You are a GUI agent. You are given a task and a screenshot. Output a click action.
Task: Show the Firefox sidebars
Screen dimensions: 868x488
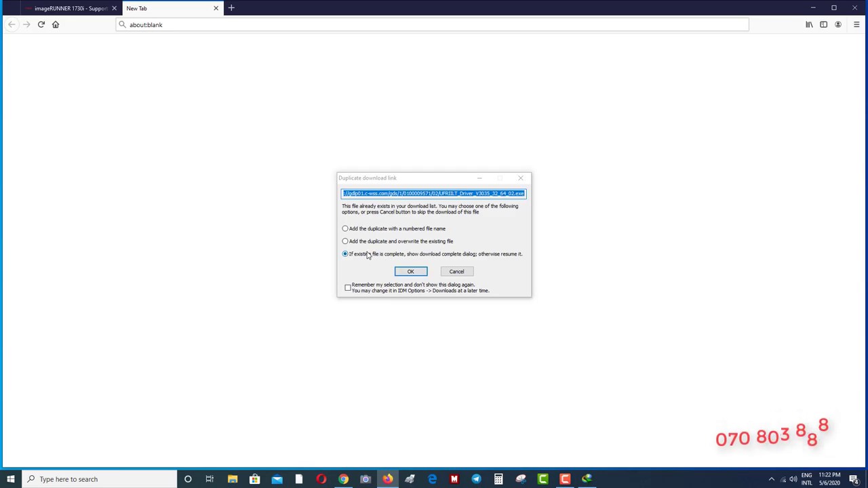pos(823,24)
